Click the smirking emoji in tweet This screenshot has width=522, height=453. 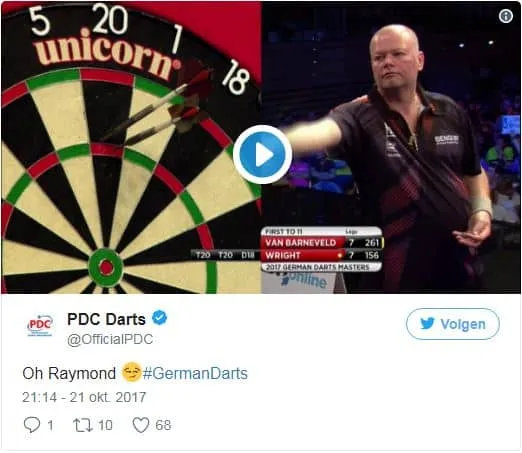[131, 372]
